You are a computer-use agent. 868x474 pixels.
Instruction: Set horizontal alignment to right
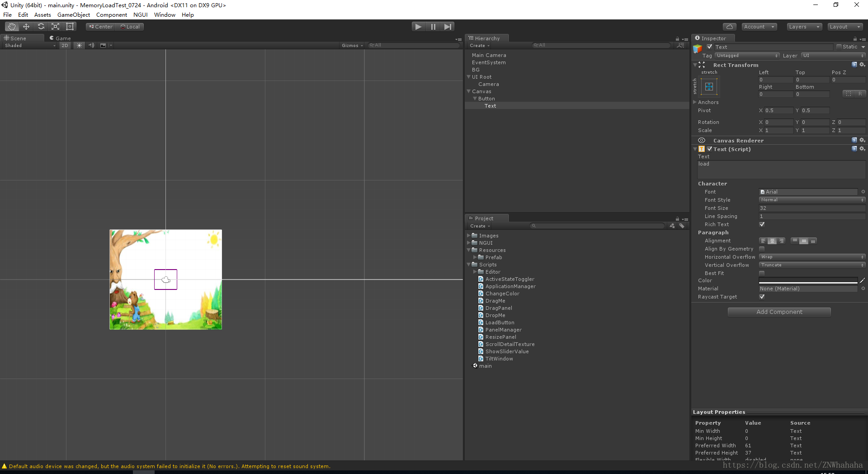[x=781, y=241]
